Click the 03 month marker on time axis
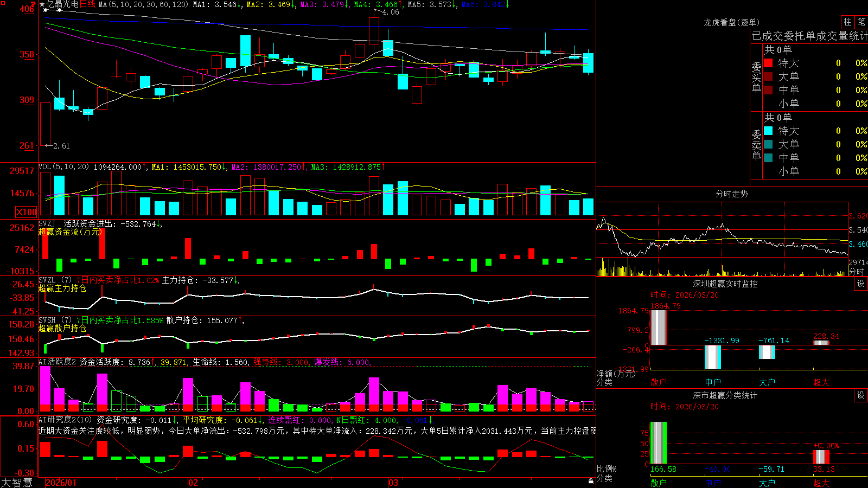 (x=393, y=483)
